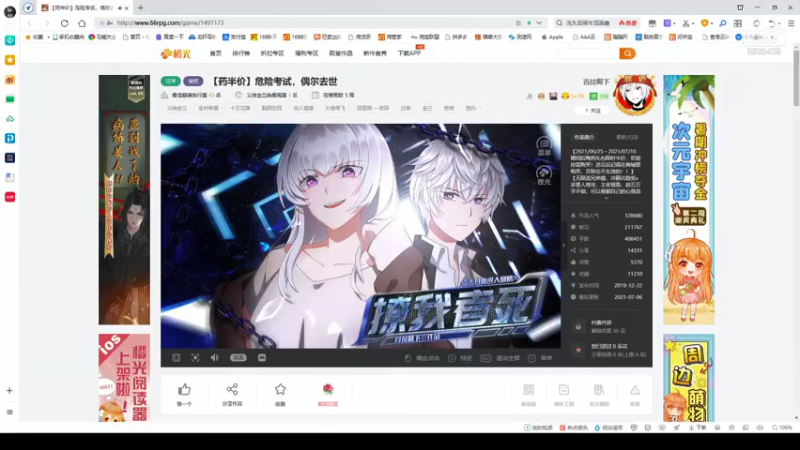The height and width of the screenshot is (450, 800).
Task: Click the star icon in left sidebar
Action: (x=10, y=60)
